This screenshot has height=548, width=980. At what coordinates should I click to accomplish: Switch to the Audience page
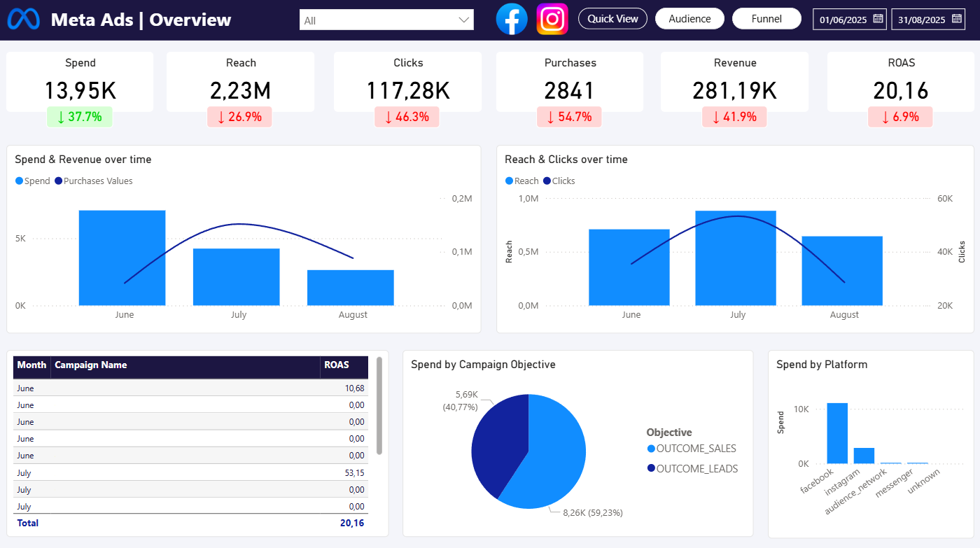click(689, 18)
